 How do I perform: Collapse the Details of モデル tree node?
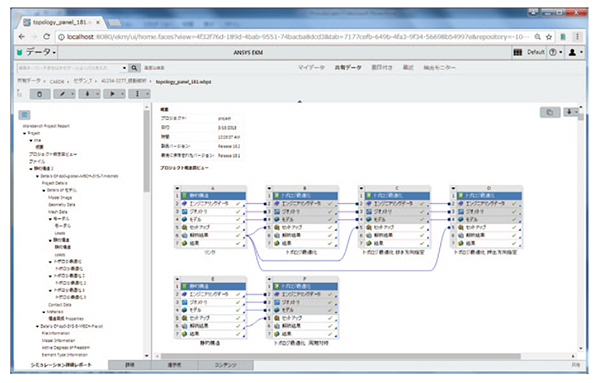[44, 190]
